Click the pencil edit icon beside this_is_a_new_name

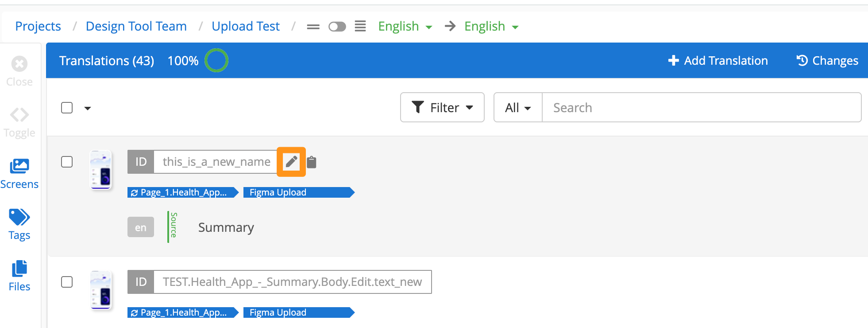tap(291, 162)
